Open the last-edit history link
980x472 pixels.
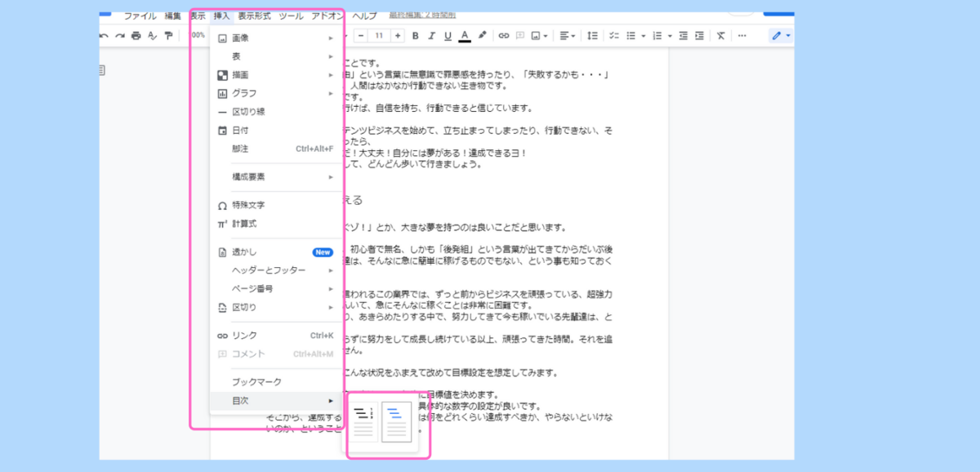[422, 16]
